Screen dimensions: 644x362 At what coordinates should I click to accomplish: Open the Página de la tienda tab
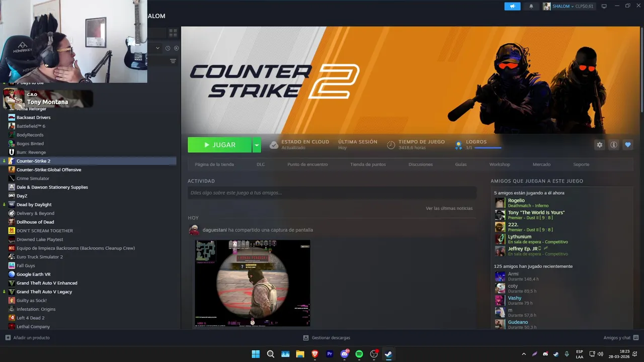click(214, 164)
